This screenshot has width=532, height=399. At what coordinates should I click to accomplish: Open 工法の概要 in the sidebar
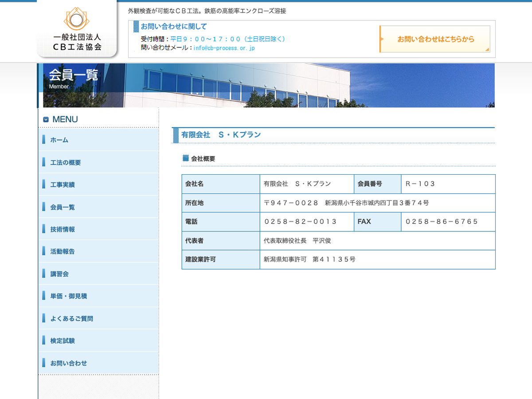click(x=66, y=163)
